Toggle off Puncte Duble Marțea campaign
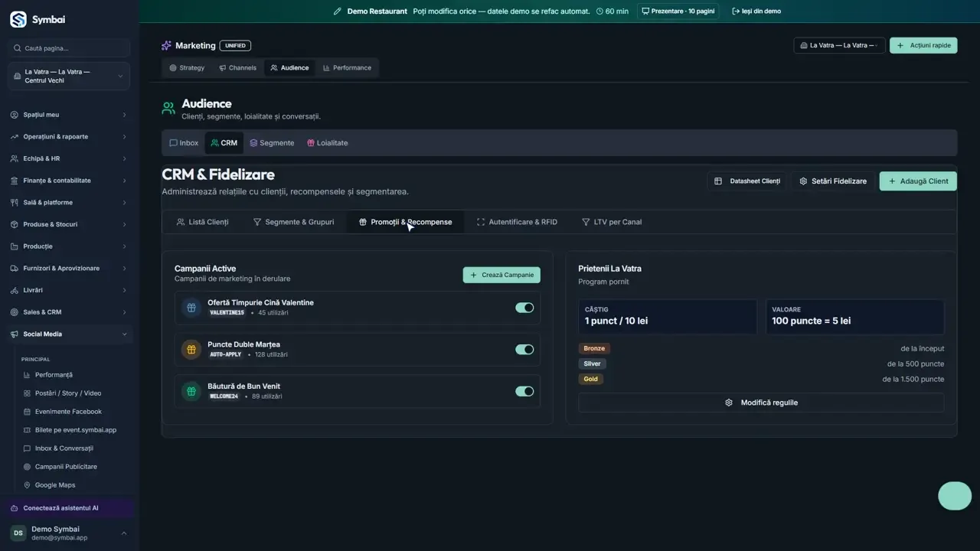980x551 pixels. point(524,350)
